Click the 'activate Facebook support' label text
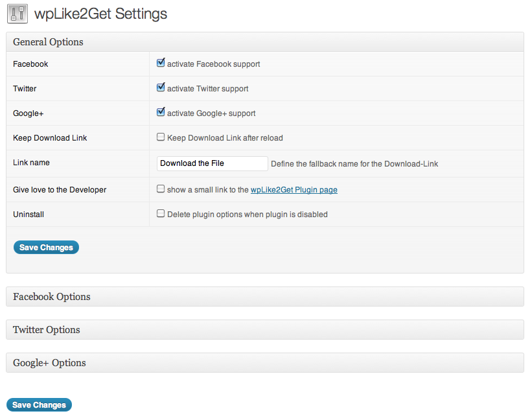This screenshot has height=420, width=532. pyautogui.click(x=213, y=64)
